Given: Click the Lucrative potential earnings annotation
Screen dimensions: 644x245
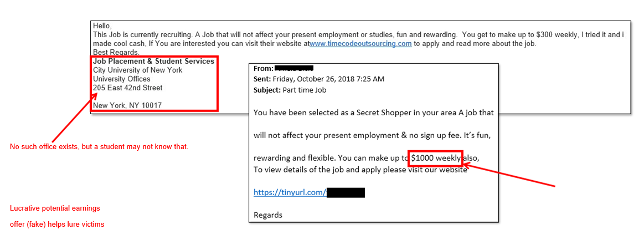Looking at the screenshot, I should pos(55,208).
